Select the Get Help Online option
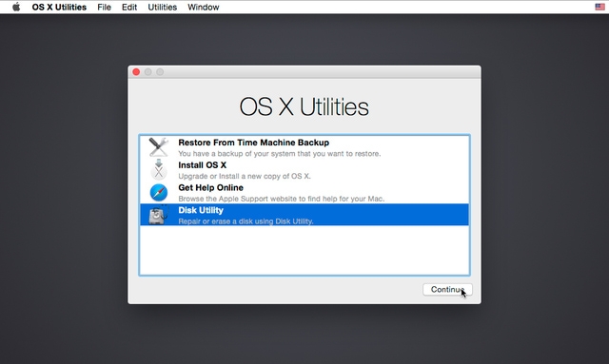This screenshot has height=364, width=609. (304, 193)
